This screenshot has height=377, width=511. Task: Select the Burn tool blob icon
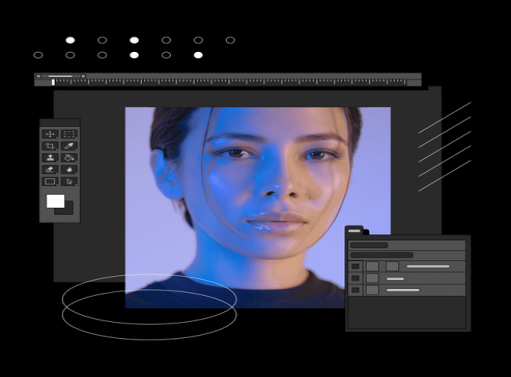coord(69,170)
